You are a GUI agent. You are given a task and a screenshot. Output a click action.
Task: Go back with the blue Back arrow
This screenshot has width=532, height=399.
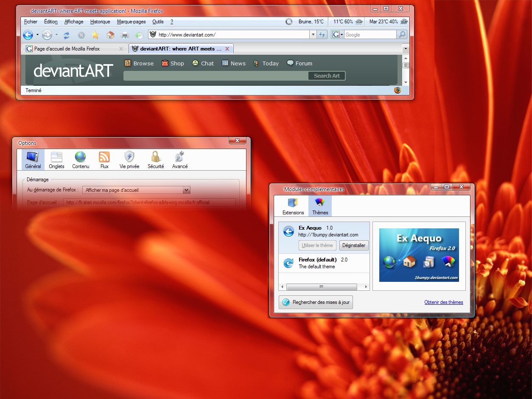(28, 35)
